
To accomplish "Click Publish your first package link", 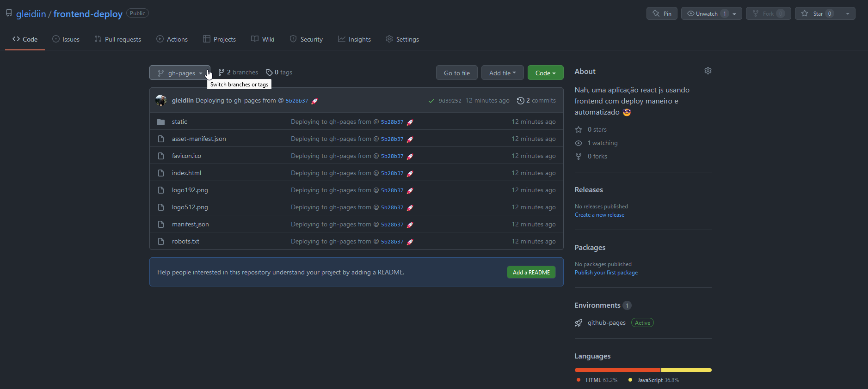I will pyautogui.click(x=606, y=273).
